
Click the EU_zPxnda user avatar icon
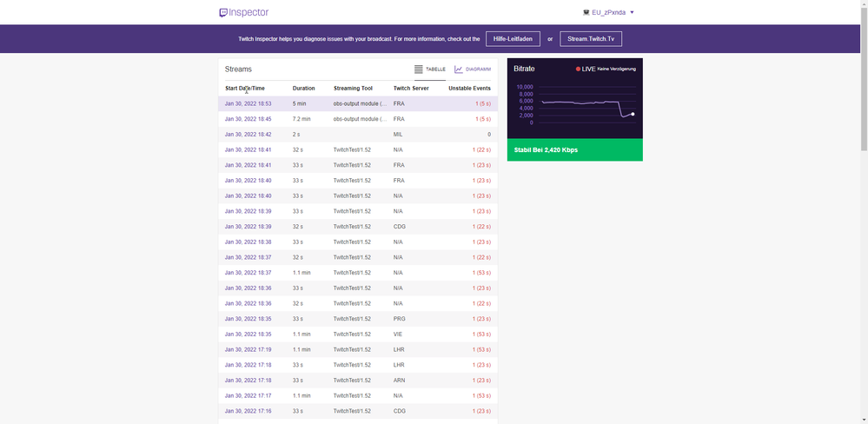[586, 12]
